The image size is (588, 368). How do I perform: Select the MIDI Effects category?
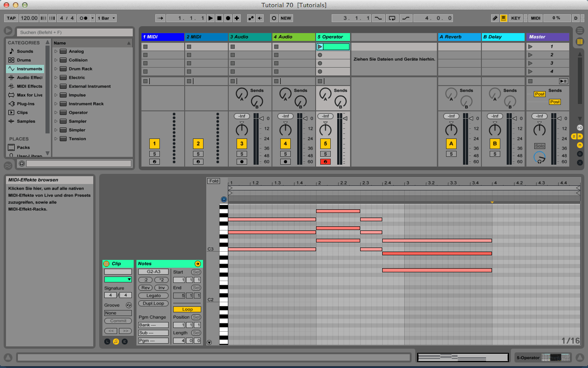(29, 86)
